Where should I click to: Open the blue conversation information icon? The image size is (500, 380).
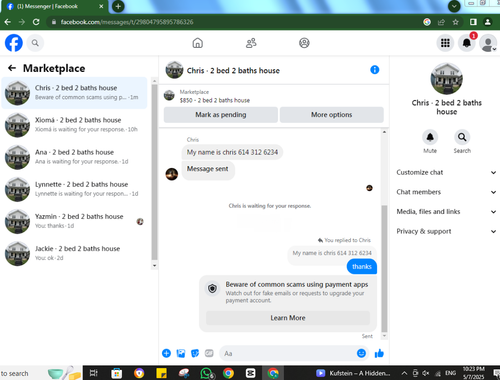[x=375, y=70]
